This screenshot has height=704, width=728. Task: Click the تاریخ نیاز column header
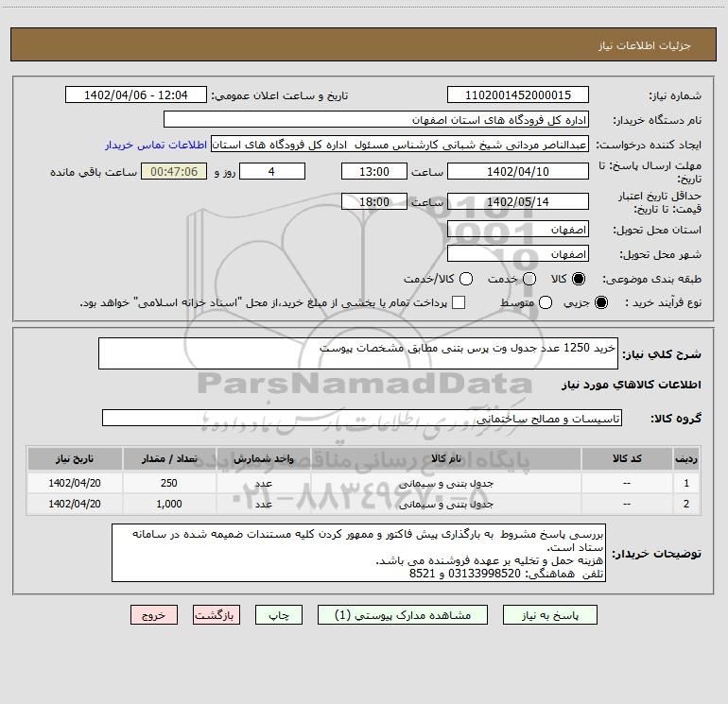pyautogui.click(x=75, y=459)
